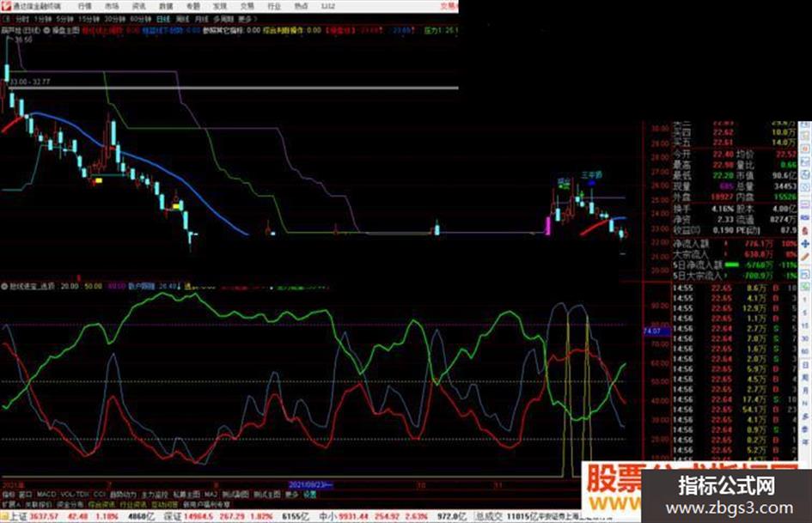Switch to the 分时 period tab
The image size is (812, 523).
point(21,19)
